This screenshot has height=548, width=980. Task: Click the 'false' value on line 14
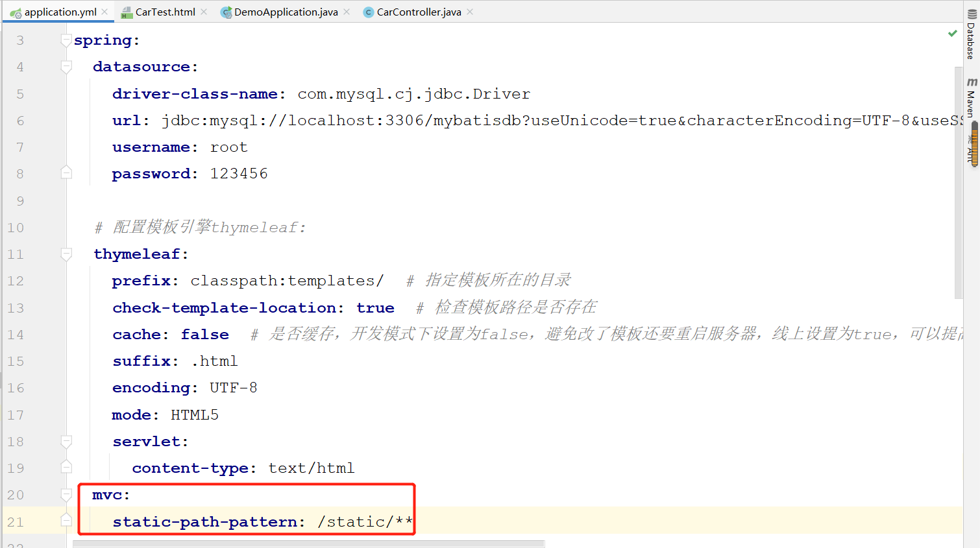pyautogui.click(x=204, y=335)
